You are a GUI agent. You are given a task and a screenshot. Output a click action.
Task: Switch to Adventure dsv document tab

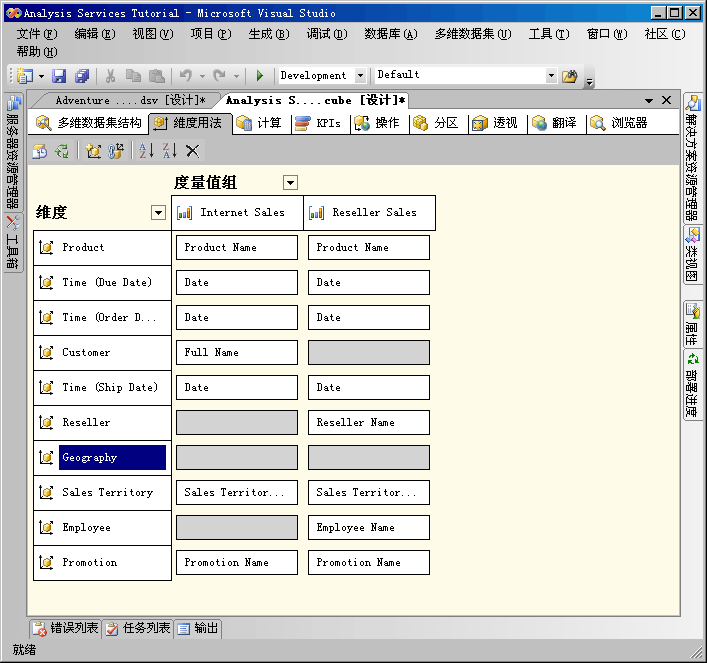tap(130, 100)
